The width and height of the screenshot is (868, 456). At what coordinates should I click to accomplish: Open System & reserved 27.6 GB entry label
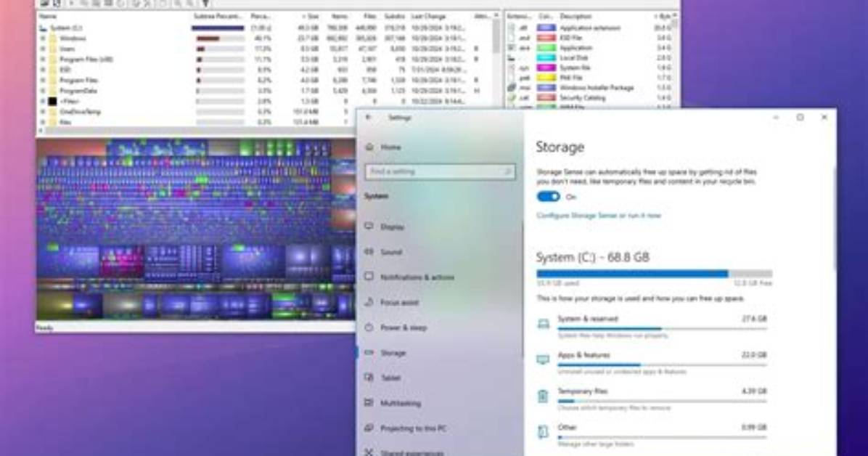click(x=587, y=319)
